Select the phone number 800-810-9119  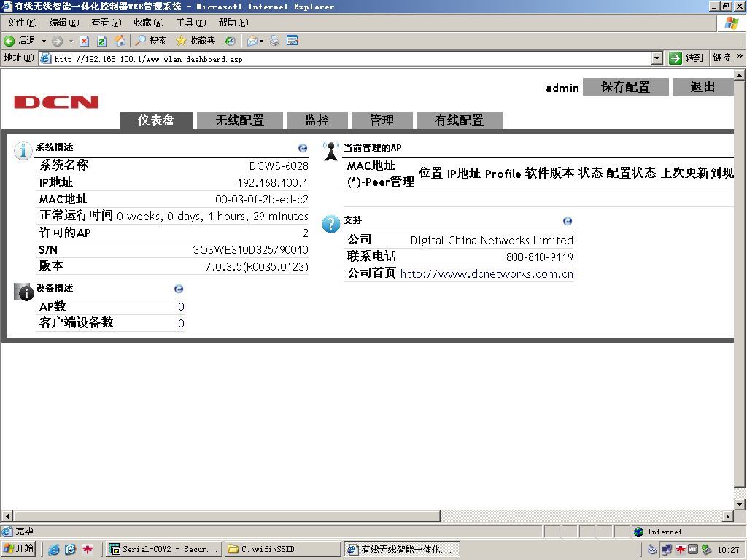click(x=540, y=257)
